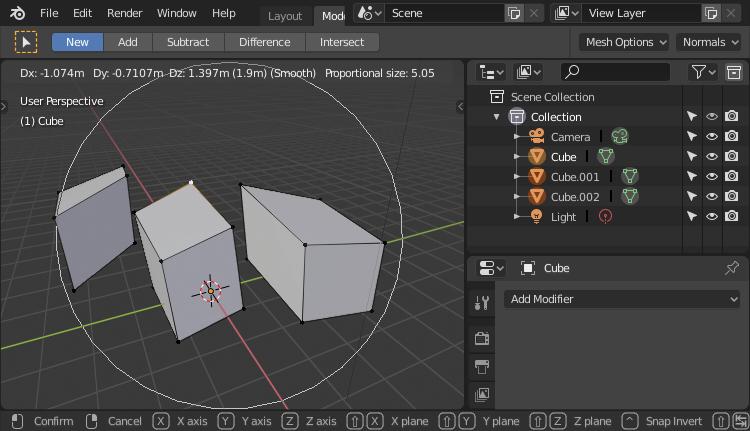The width and height of the screenshot is (750, 431).
Task: Click the camera data icon beside Camera
Action: 620,137
